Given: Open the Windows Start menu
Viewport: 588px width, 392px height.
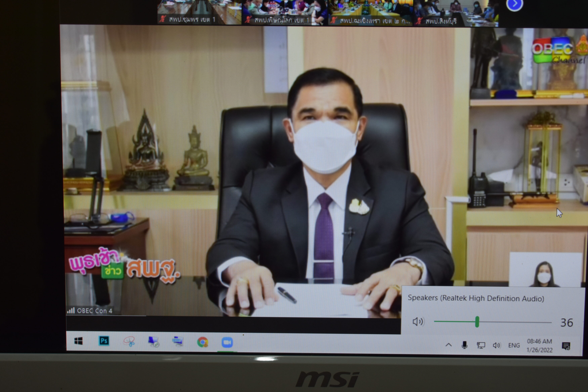Looking at the screenshot, I should click(78, 341).
